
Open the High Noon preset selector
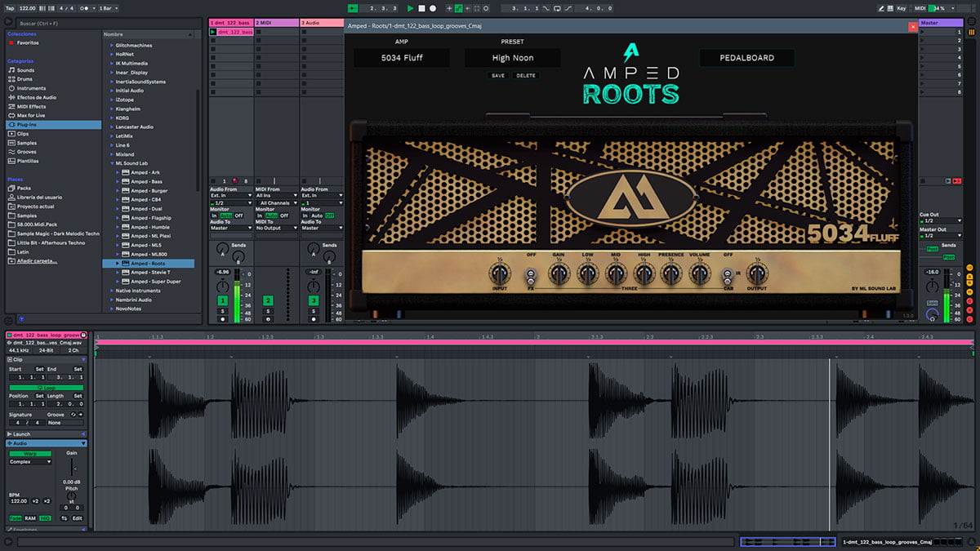(x=512, y=58)
